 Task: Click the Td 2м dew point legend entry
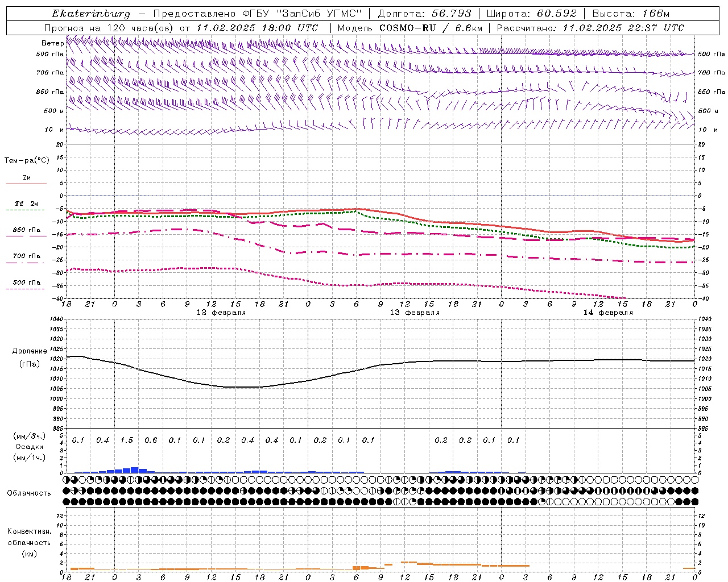point(26,203)
